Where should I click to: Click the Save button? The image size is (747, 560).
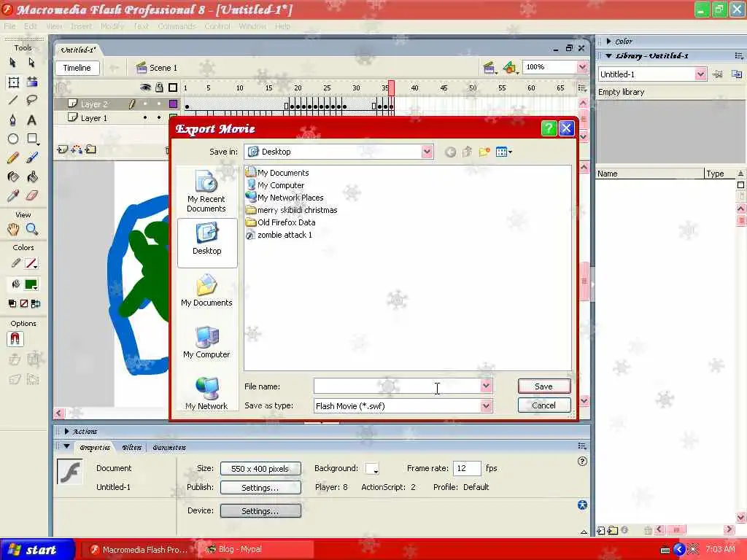544,386
